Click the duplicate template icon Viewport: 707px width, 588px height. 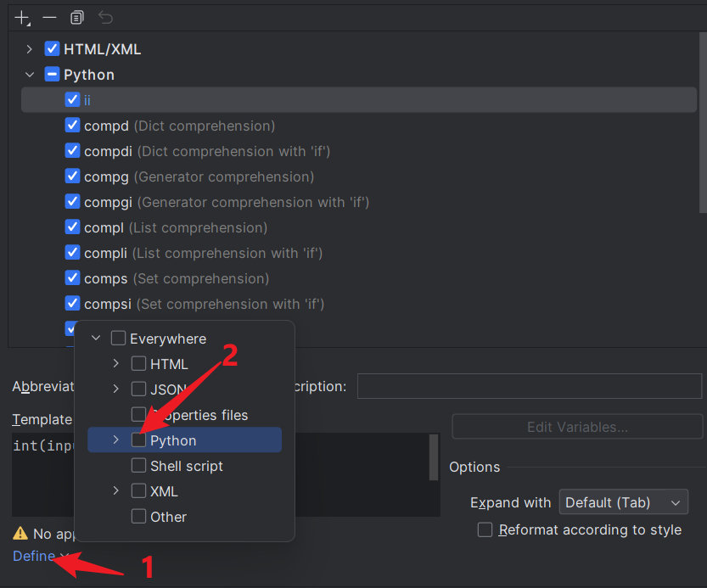77,18
